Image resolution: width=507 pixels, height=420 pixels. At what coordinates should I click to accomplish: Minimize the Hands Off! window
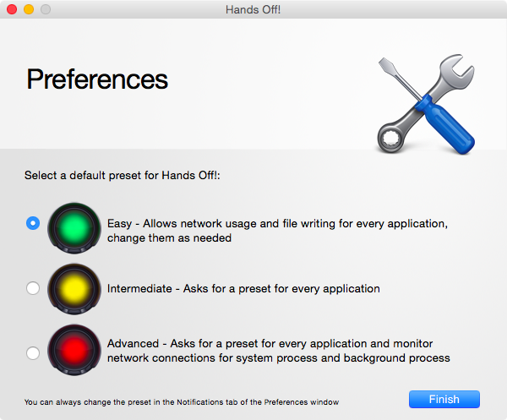click(x=29, y=9)
